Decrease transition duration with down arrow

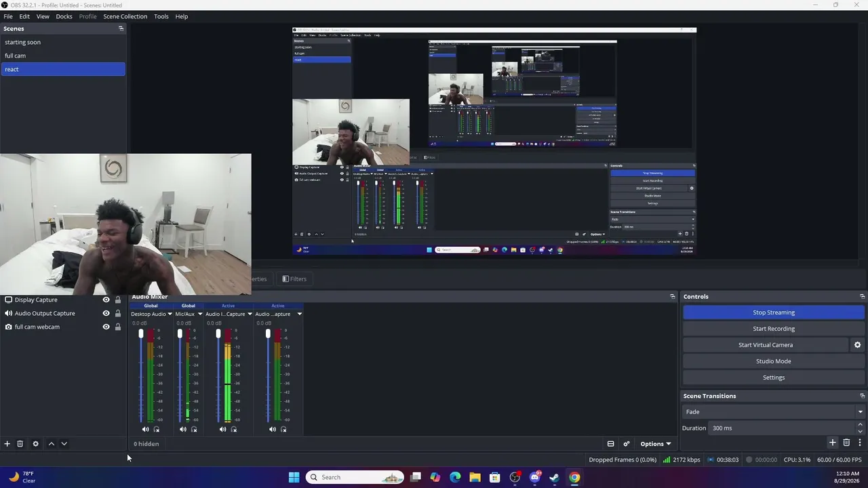(860, 431)
